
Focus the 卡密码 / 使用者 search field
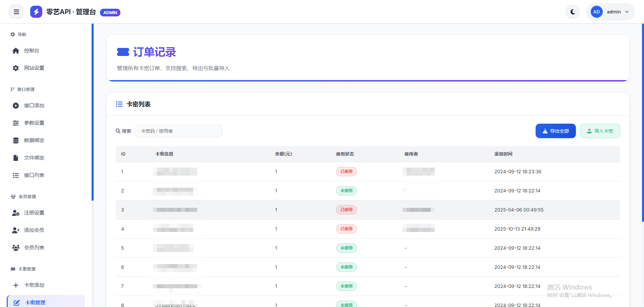[x=178, y=131]
